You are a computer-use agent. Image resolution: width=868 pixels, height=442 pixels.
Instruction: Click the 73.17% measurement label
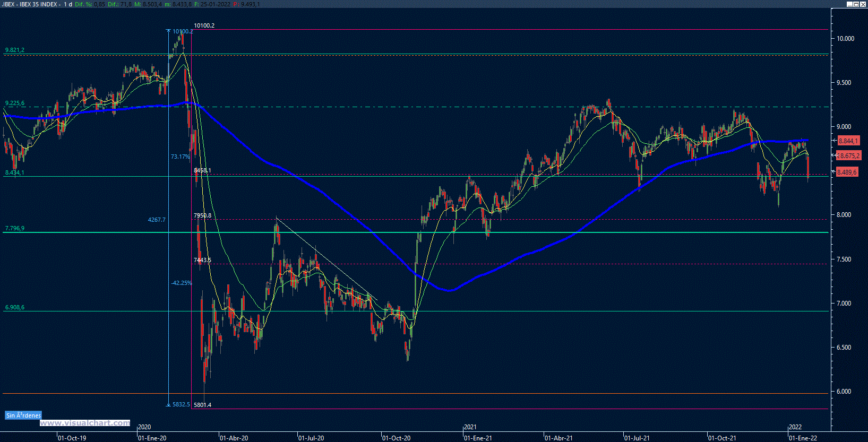[180, 157]
